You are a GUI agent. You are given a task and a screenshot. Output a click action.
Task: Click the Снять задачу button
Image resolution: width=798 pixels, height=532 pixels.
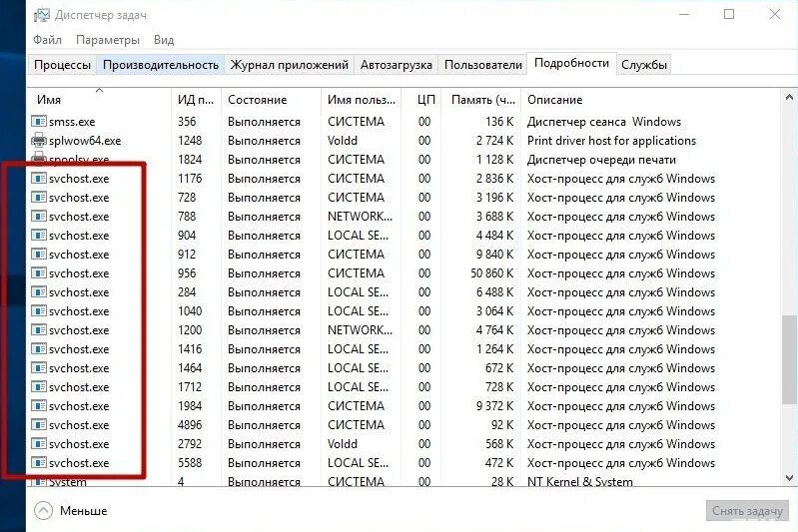(x=747, y=511)
